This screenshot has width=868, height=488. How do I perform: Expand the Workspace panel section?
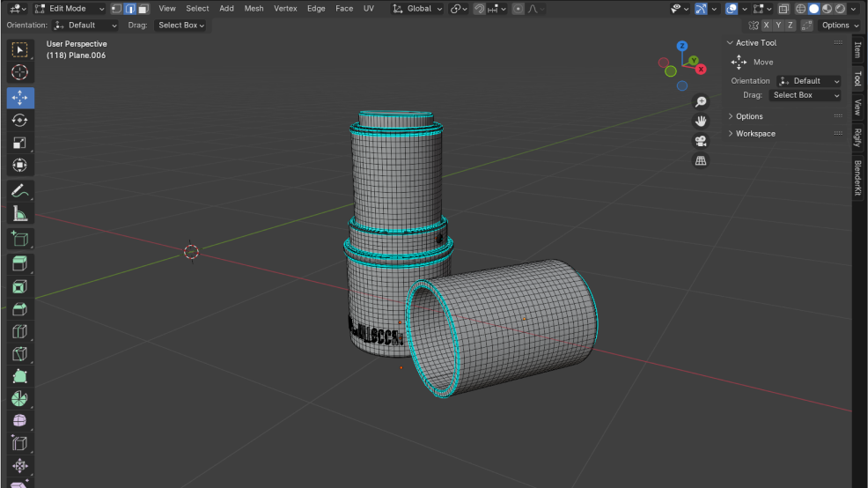755,134
